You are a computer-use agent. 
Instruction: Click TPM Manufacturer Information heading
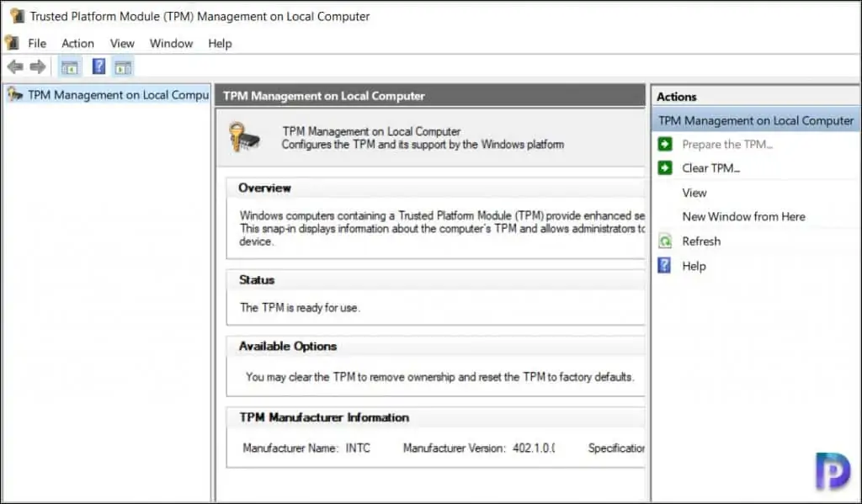[x=324, y=417]
